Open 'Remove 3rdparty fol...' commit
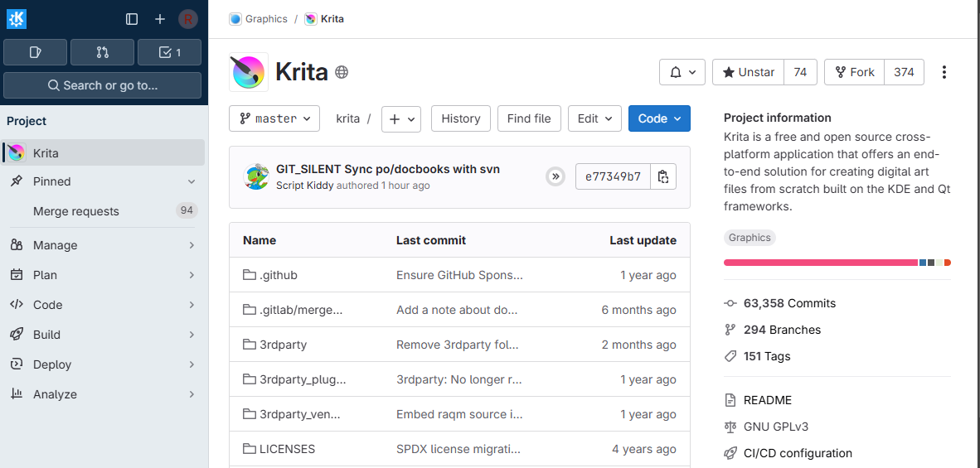This screenshot has width=980, height=468. coord(458,345)
